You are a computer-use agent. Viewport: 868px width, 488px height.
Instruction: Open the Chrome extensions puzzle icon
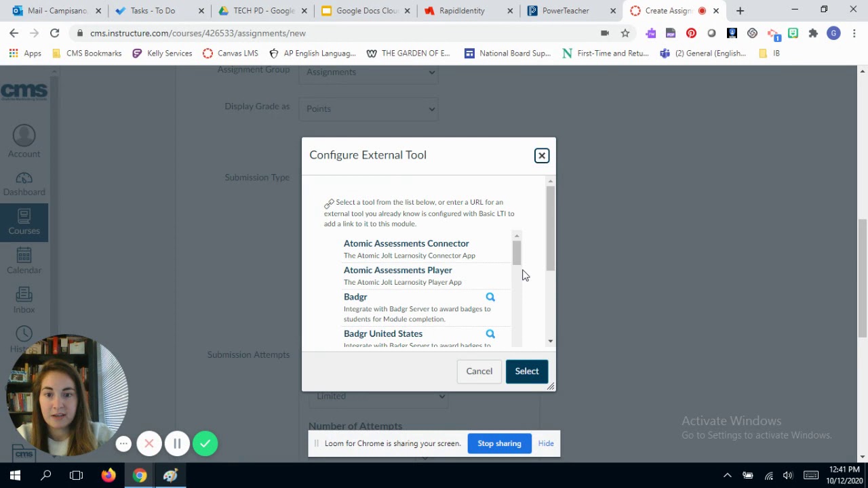(813, 33)
